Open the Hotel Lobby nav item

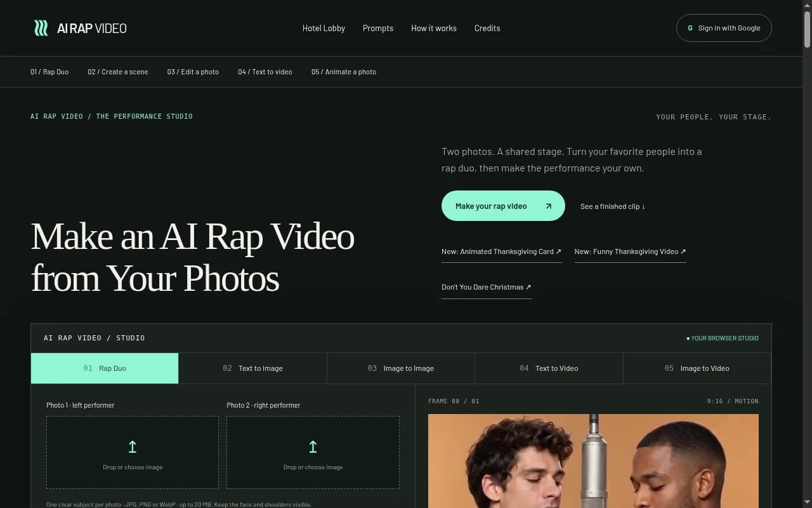point(324,28)
